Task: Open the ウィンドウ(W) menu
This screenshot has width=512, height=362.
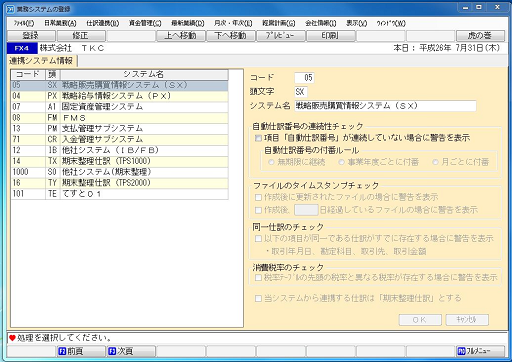Action: tap(391, 23)
